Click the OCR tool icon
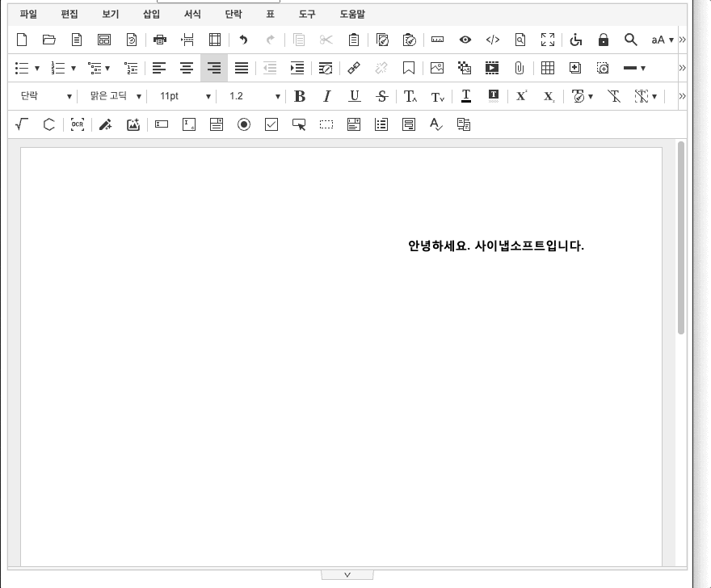 tap(78, 124)
